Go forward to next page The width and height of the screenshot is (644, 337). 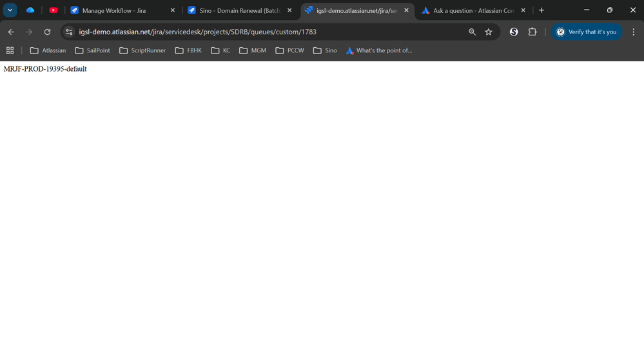tap(29, 32)
